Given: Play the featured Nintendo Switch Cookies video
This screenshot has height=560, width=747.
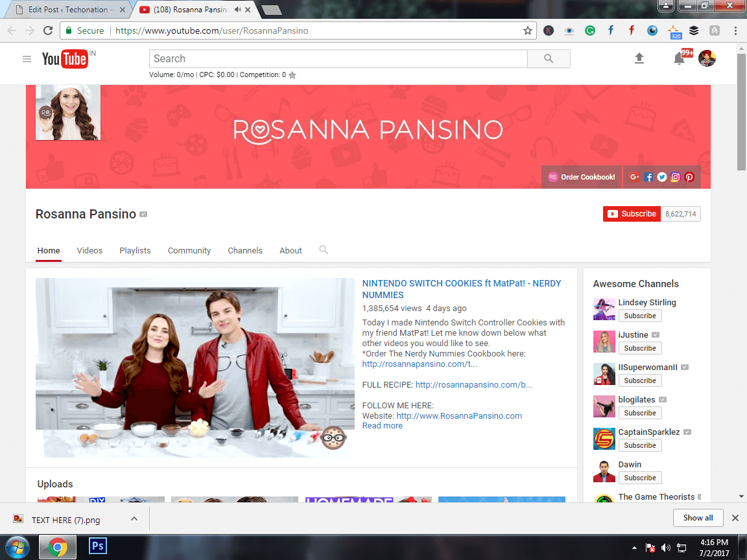Looking at the screenshot, I should click(x=195, y=367).
